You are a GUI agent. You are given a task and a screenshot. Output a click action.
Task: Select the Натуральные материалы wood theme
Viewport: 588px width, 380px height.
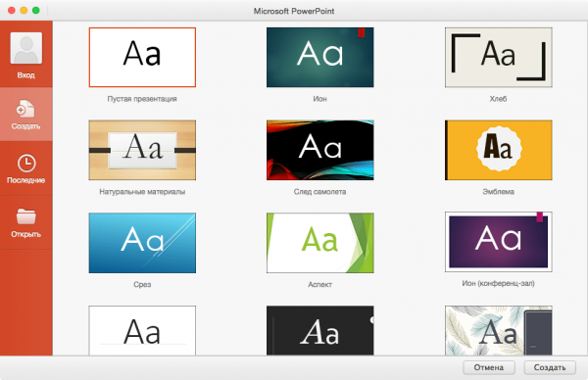pyautogui.click(x=142, y=150)
